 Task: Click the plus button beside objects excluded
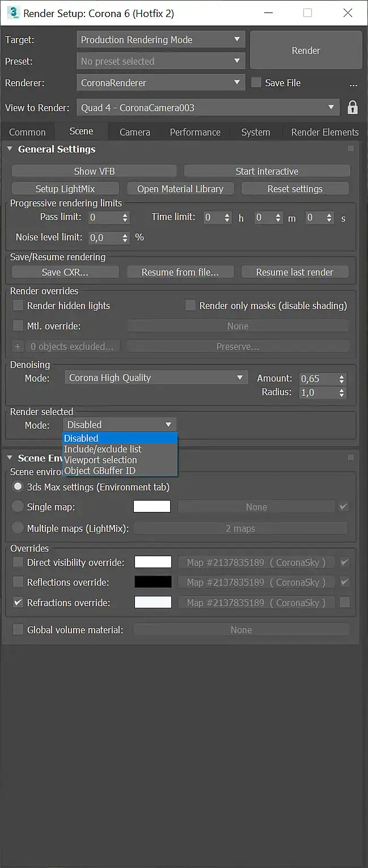pos(18,346)
